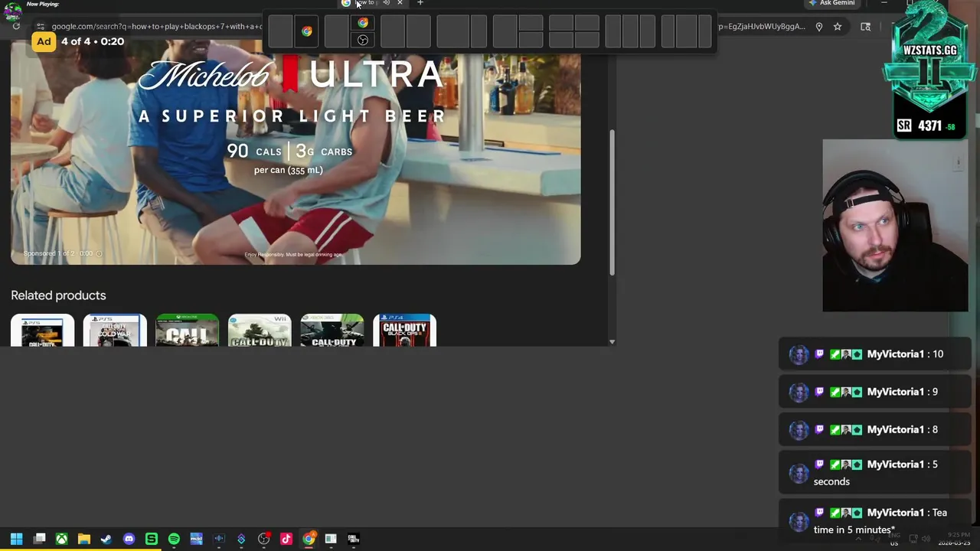Open File Explorer from the taskbar
This screenshot has width=980, height=551.
[84, 539]
